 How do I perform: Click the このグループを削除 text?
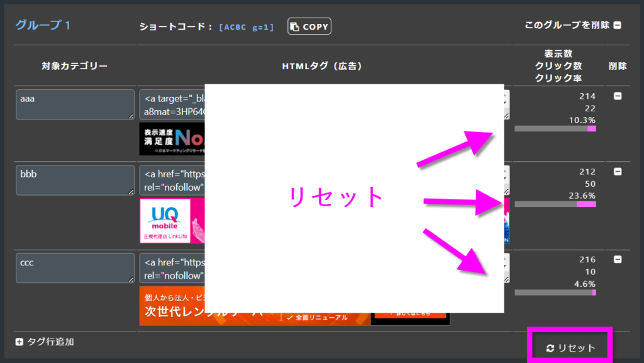click(x=567, y=26)
